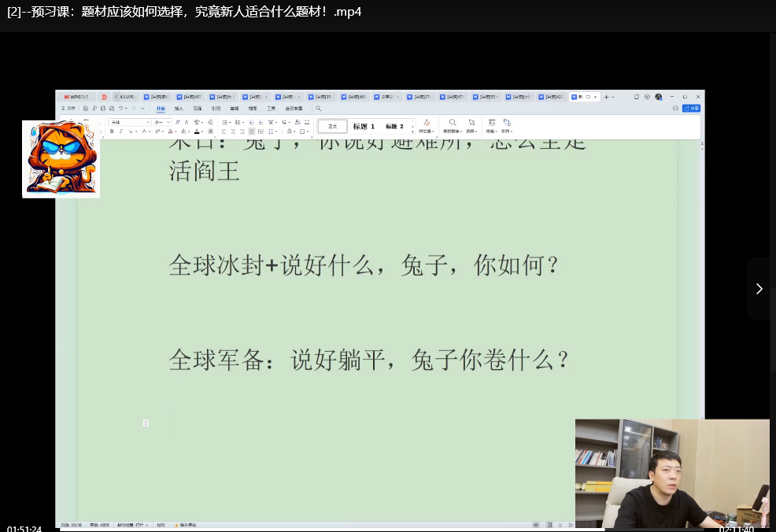Switch to the 引用 References ribbon tab
This screenshot has height=532, width=776.
coord(216,109)
